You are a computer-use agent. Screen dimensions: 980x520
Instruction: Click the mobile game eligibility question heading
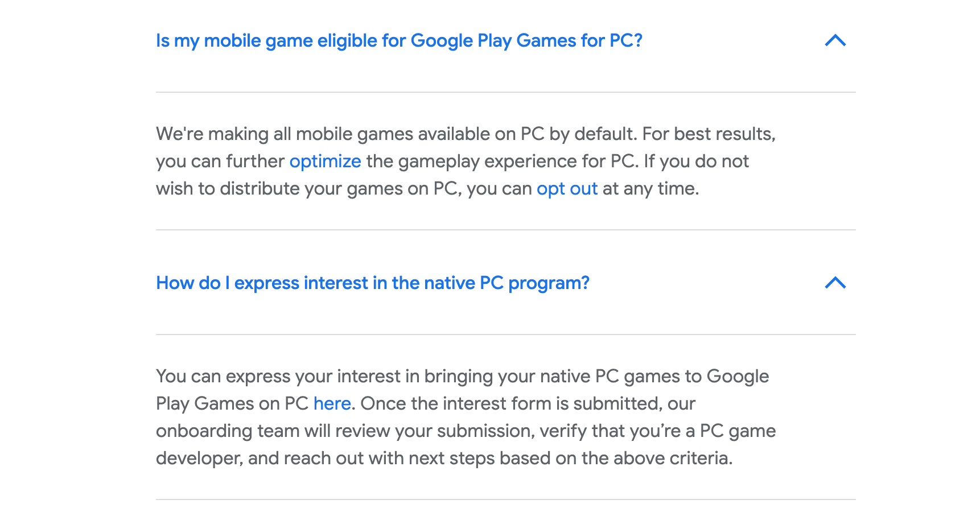coord(399,40)
